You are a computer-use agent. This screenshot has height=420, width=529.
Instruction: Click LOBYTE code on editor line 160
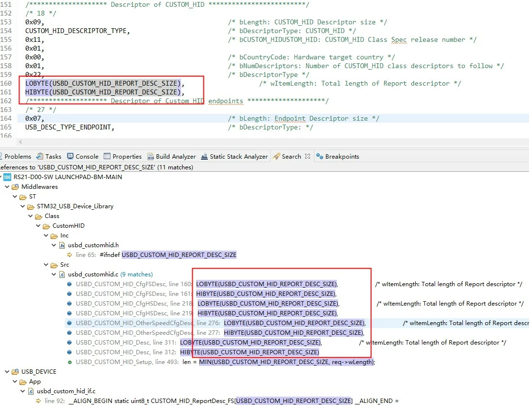tap(105, 83)
